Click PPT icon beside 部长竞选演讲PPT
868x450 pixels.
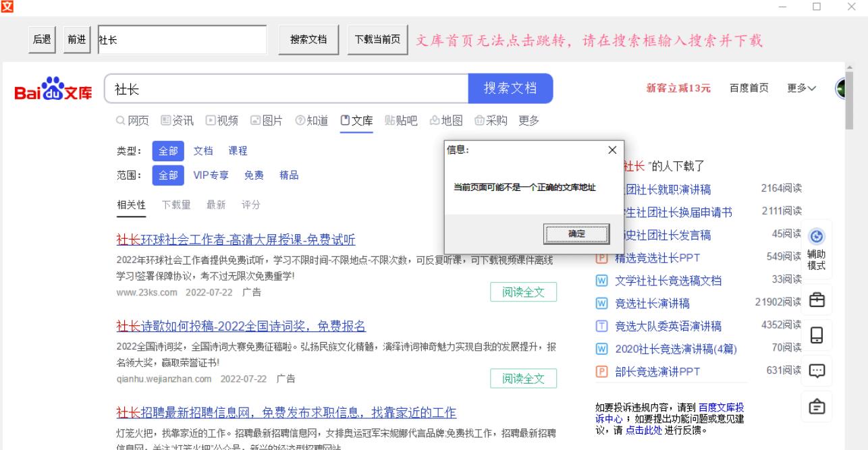point(602,372)
